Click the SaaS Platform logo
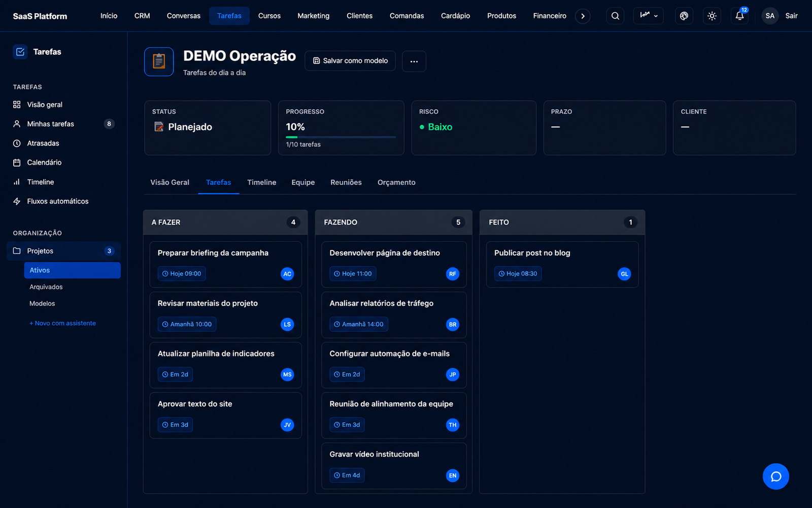 (40, 16)
